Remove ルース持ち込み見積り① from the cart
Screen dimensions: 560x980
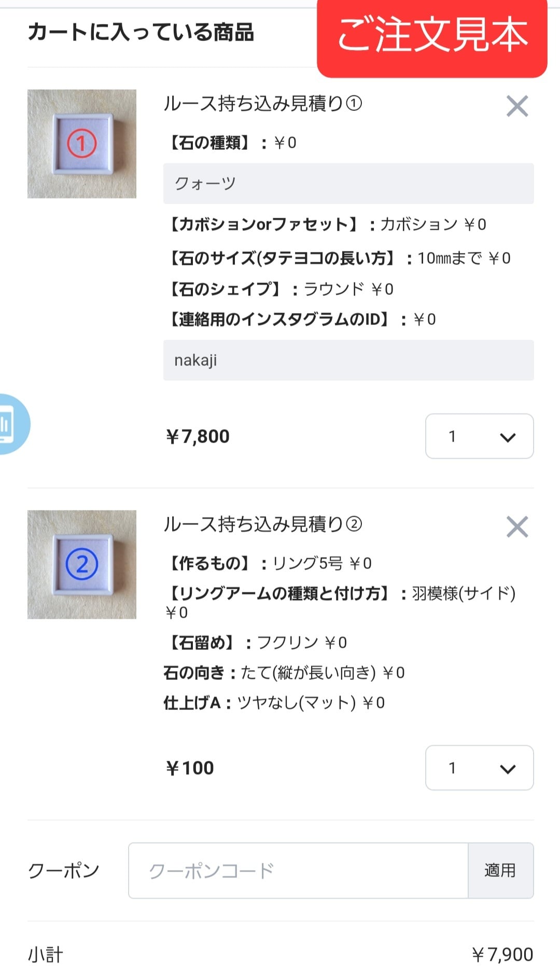[517, 106]
